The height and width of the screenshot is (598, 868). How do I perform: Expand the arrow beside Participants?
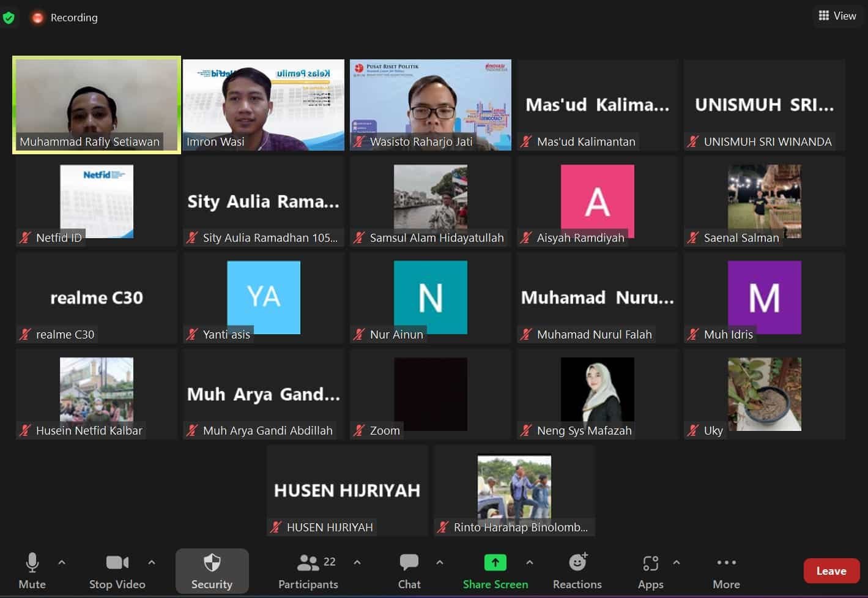(357, 562)
